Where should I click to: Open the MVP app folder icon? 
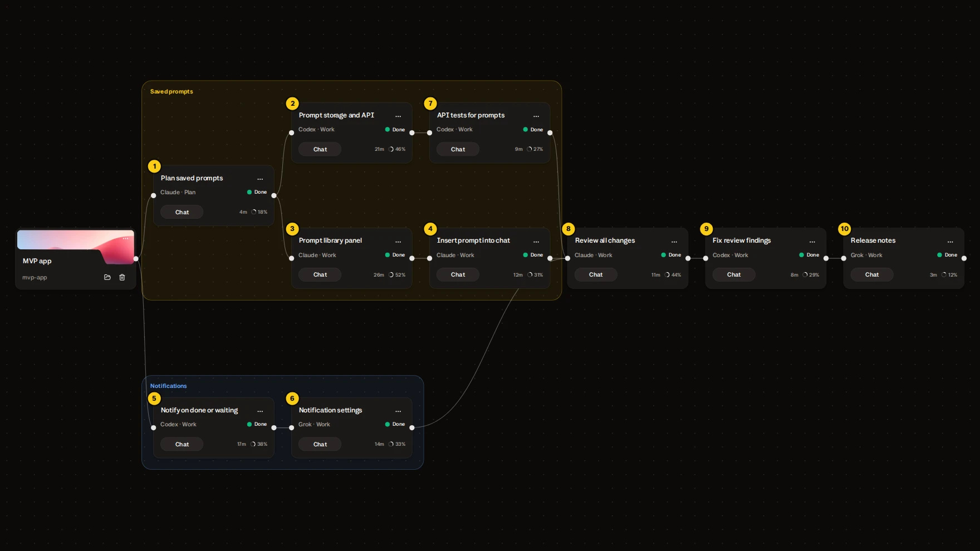[107, 277]
